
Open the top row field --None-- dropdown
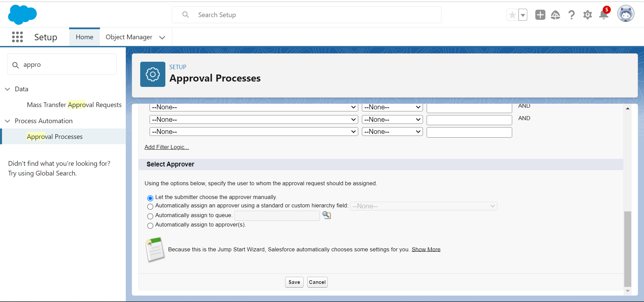(254, 107)
